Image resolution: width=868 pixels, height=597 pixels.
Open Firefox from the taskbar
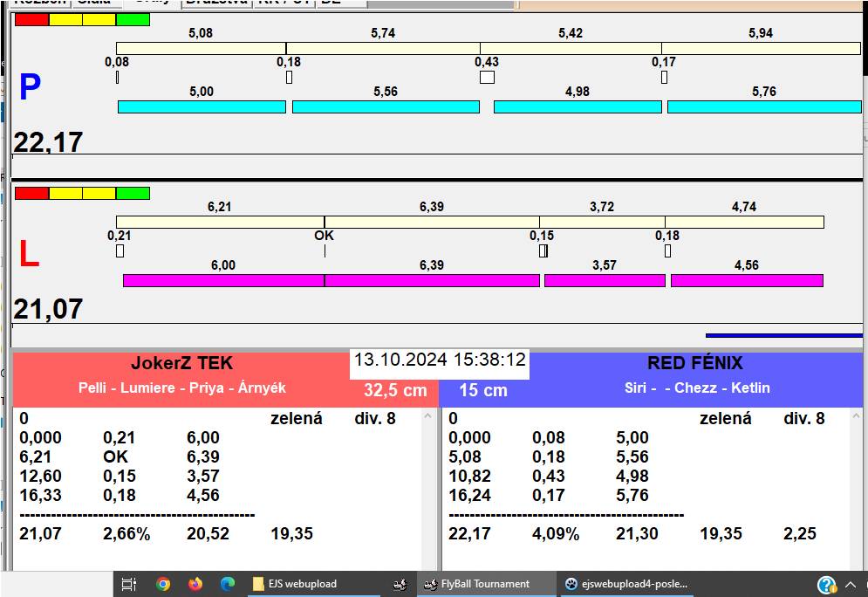195,584
